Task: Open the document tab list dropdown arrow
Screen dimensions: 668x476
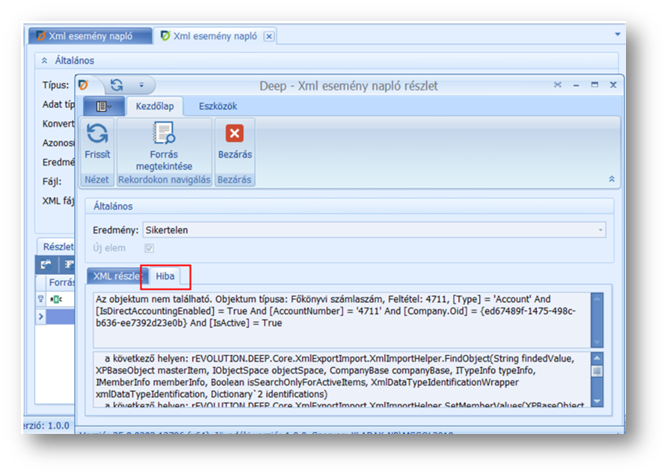Action: [615, 36]
